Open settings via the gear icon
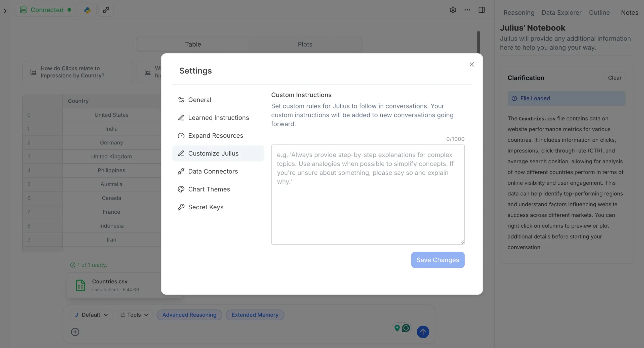Screen dimensions: 644x348 (x=453, y=10)
